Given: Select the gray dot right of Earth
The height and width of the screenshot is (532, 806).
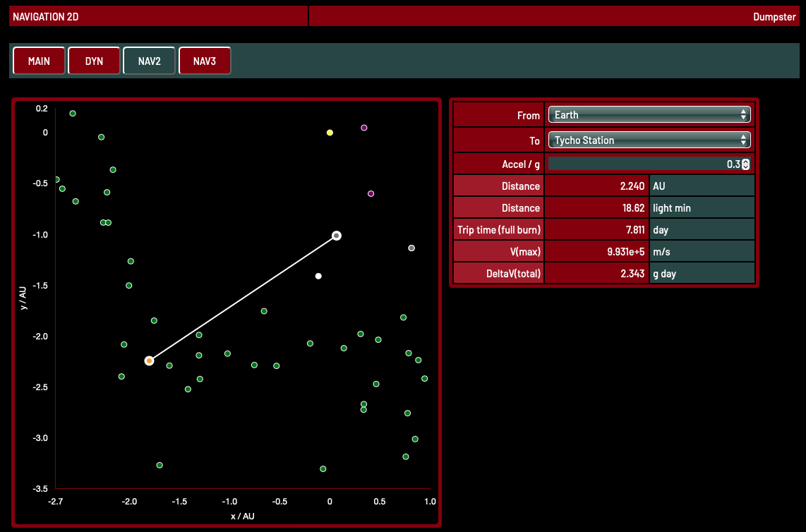Looking at the screenshot, I should [x=411, y=248].
